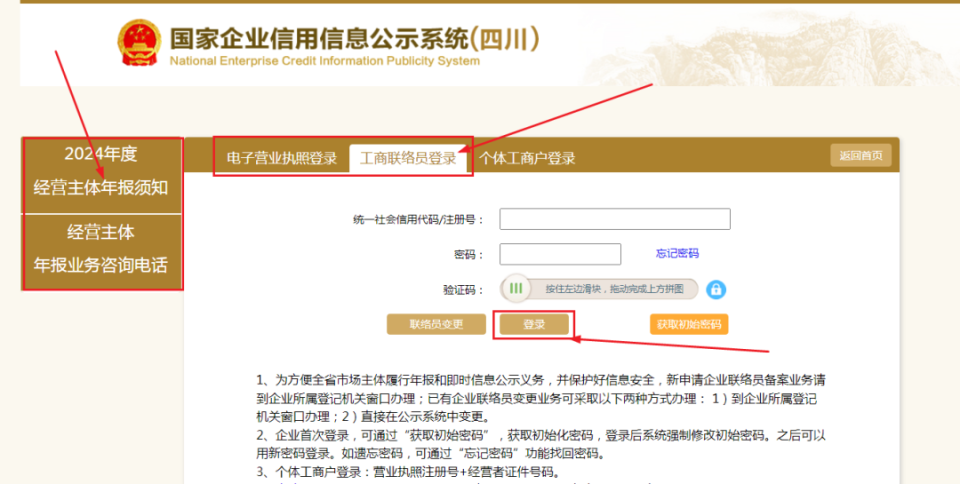This screenshot has height=484, width=960.
Task: Open 经营主体年报业务咨询电话 side panel
Action: 101,252
